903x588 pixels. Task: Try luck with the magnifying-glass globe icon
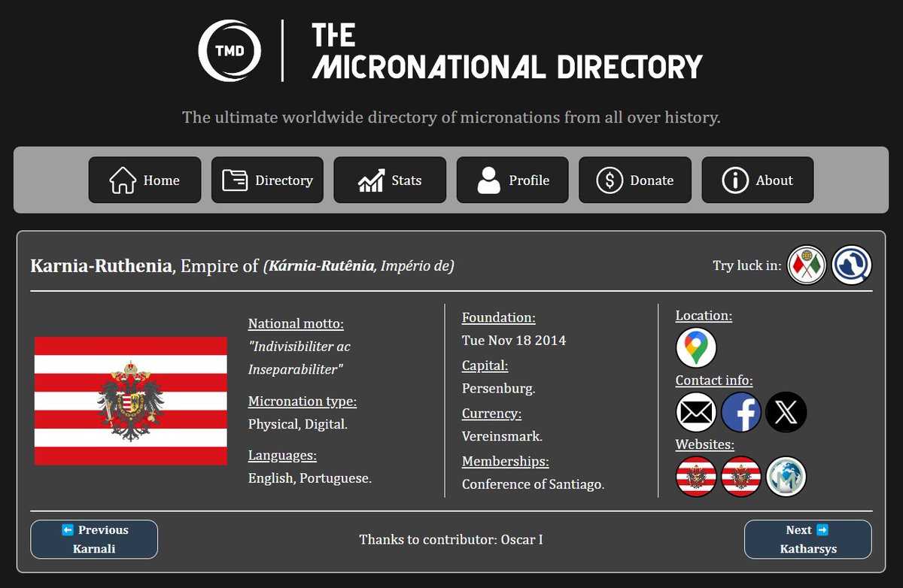(x=851, y=265)
